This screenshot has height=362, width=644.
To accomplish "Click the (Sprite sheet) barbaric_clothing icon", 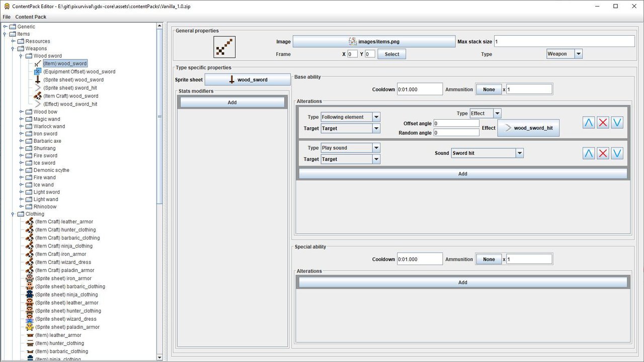I will click(30, 287).
